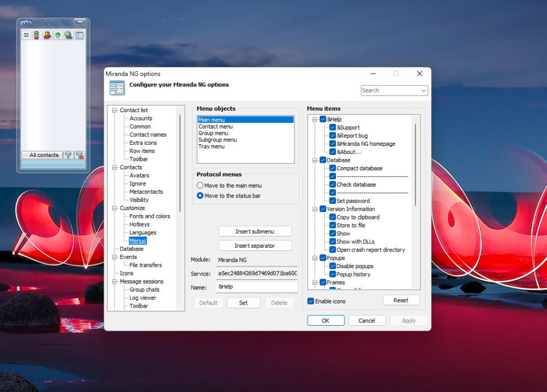Toggle the &Report bug checkbox

click(x=333, y=135)
